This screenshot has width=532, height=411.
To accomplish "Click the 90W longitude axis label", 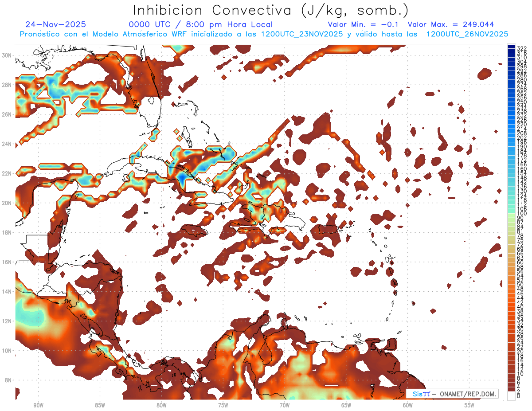I will point(38,405).
